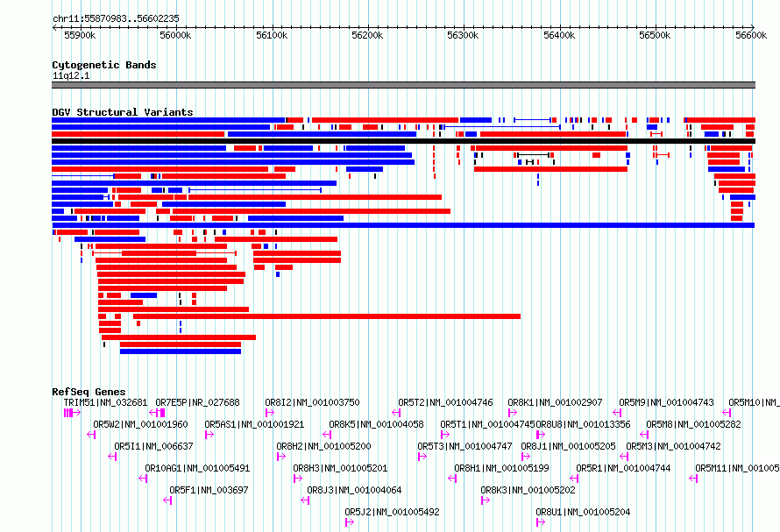Click the OR8K5 gene arrow glyph
Screen dimensions: 780x532
(x=327, y=435)
